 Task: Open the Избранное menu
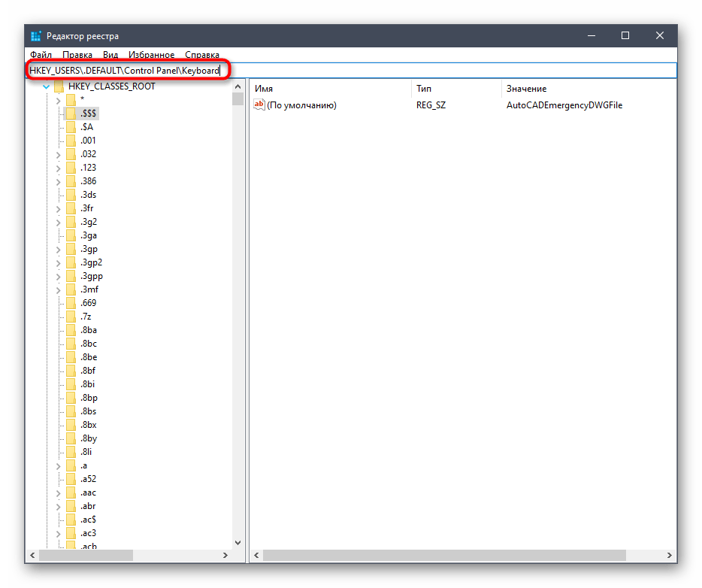tap(151, 55)
